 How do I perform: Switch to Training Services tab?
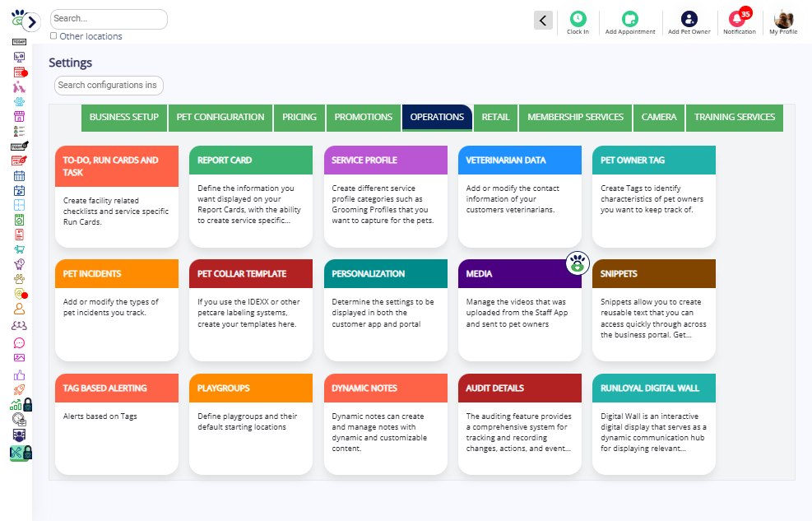(735, 118)
